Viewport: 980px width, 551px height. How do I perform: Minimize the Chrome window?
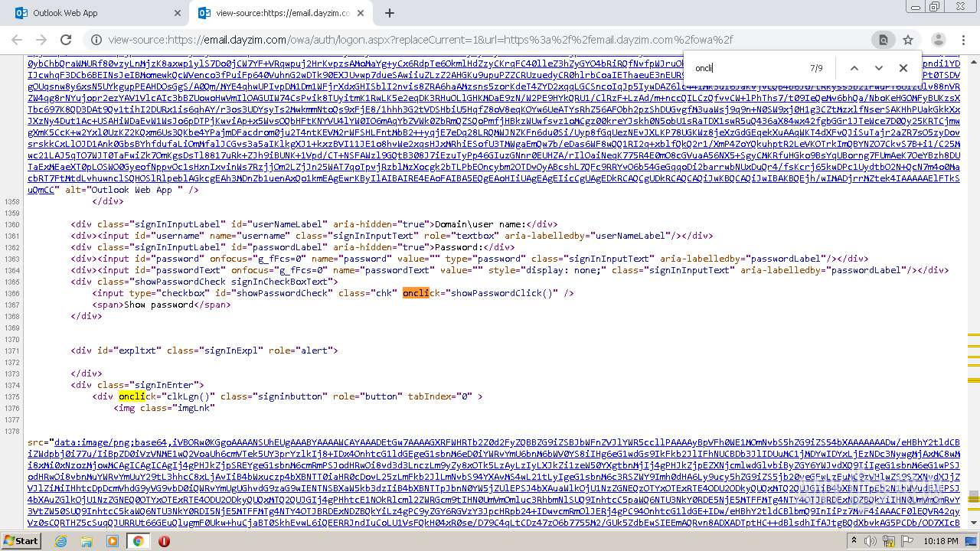click(916, 7)
